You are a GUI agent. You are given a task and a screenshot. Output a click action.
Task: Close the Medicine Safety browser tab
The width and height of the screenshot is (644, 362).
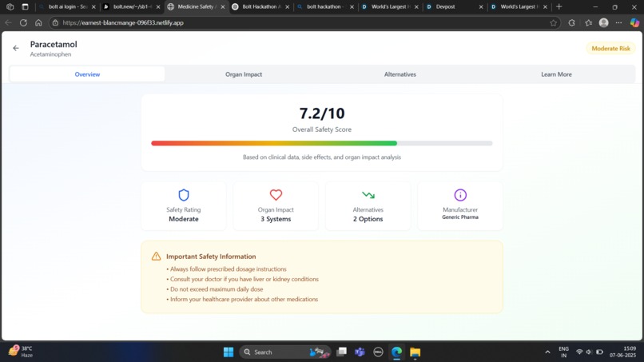pyautogui.click(x=223, y=7)
